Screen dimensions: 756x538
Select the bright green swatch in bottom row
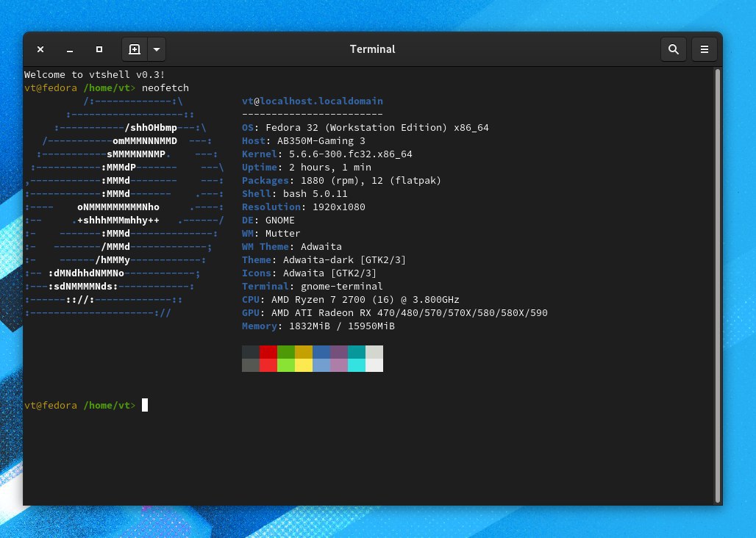[x=286, y=365]
